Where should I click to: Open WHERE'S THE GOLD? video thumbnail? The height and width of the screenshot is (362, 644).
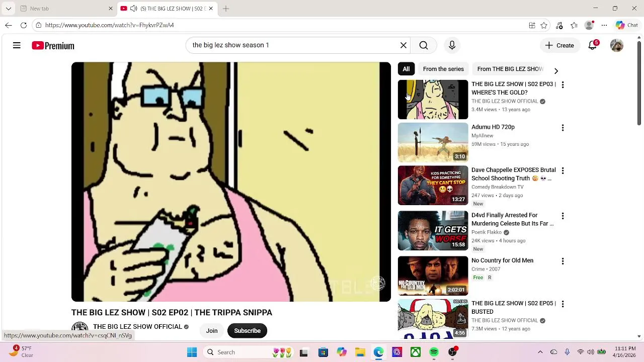[433, 100]
